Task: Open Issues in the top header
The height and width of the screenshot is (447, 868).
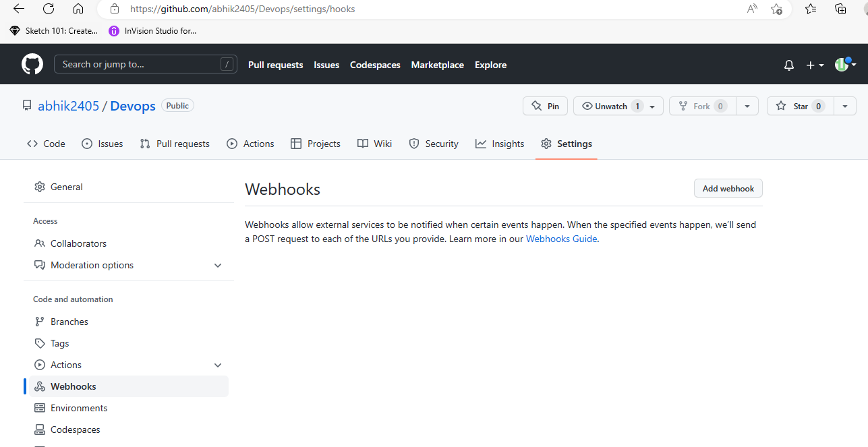Action: [x=326, y=65]
